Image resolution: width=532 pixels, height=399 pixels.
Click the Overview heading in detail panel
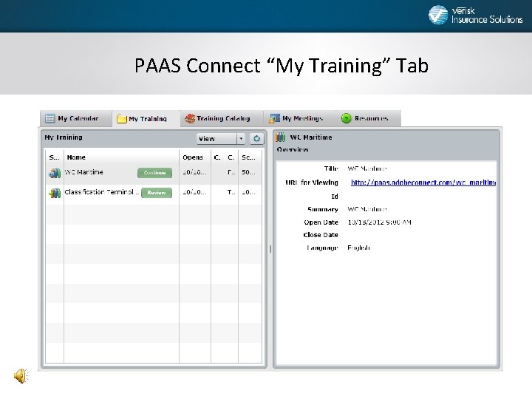click(293, 149)
